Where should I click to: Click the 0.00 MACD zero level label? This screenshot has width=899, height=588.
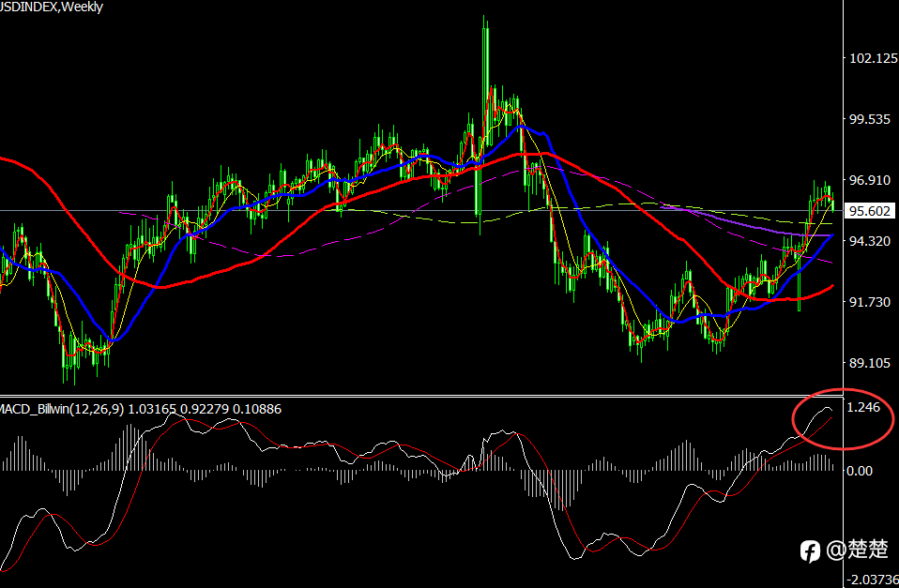[860, 471]
